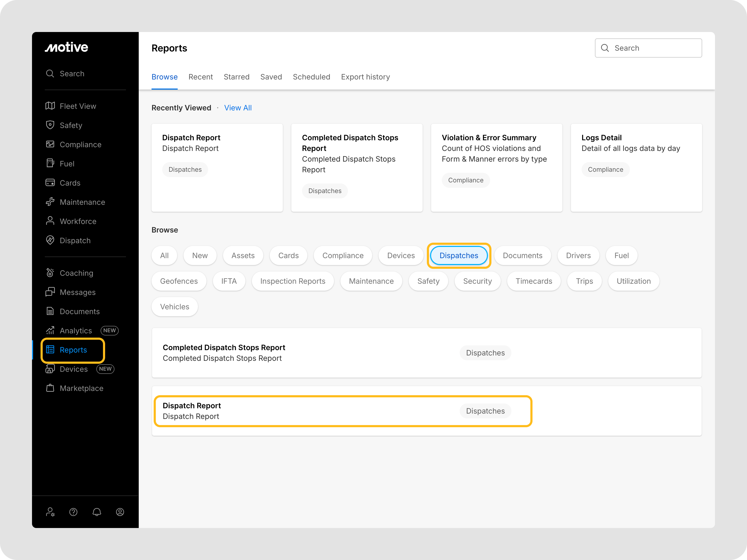This screenshot has width=747, height=560.
Task: Open the Coaching sidebar icon
Action: [x=50, y=273]
